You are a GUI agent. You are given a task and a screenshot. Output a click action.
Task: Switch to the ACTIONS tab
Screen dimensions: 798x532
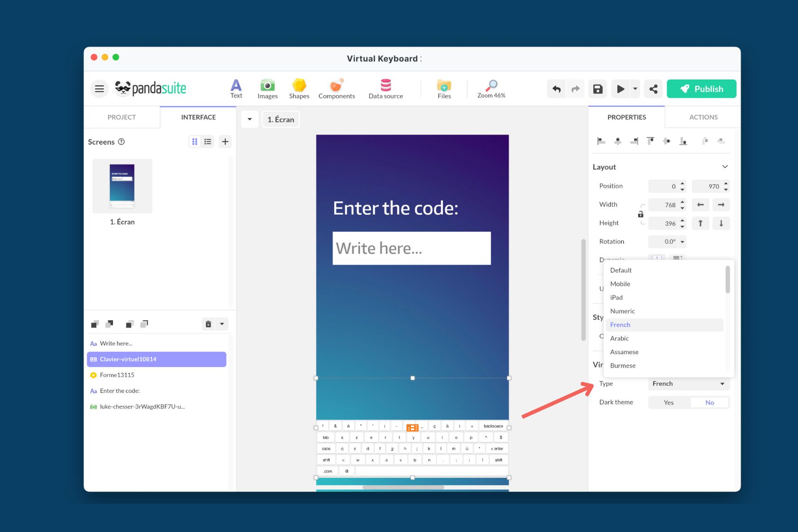tap(703, 117)
